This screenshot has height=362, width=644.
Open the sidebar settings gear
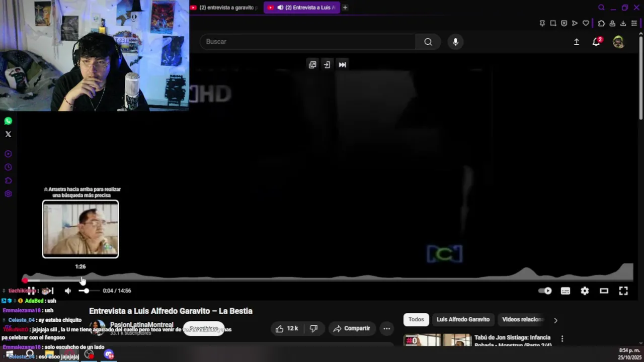point(8,194)
